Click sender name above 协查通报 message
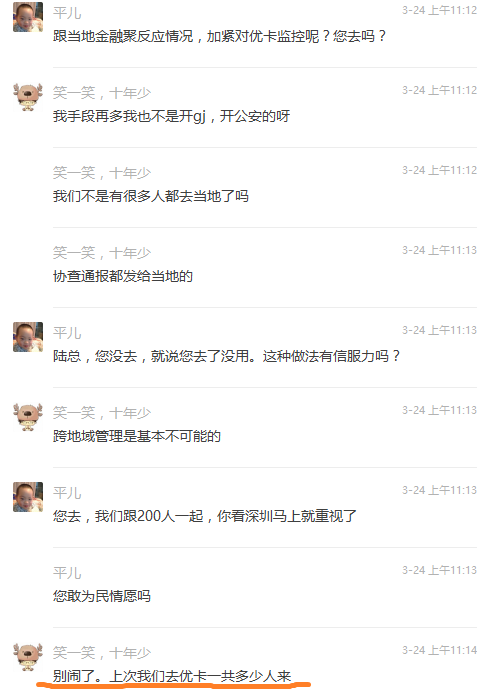The image size is (500, 697). click(102, 253)
